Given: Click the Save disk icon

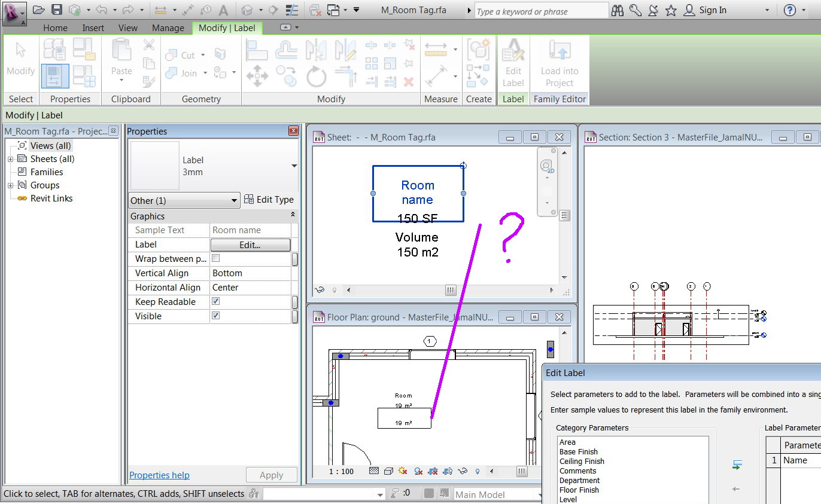Looking at the screenshot, I should tap(57, 10).
